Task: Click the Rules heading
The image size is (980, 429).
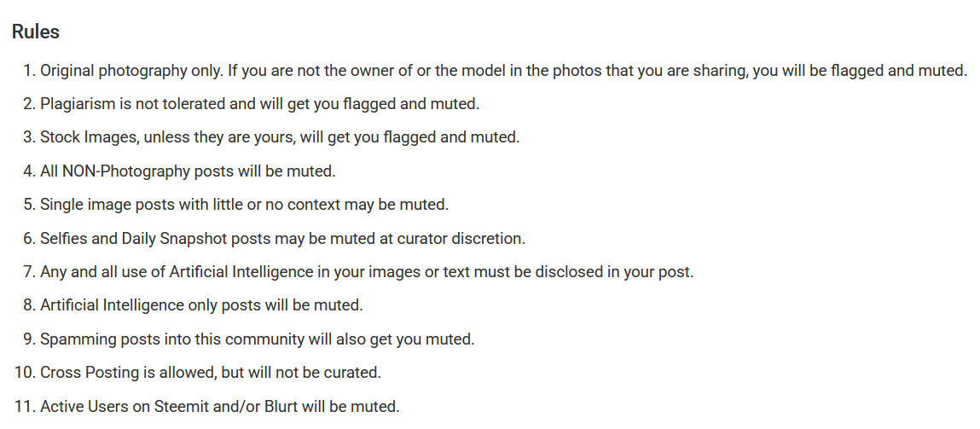Action: click(x=35, y=32)
